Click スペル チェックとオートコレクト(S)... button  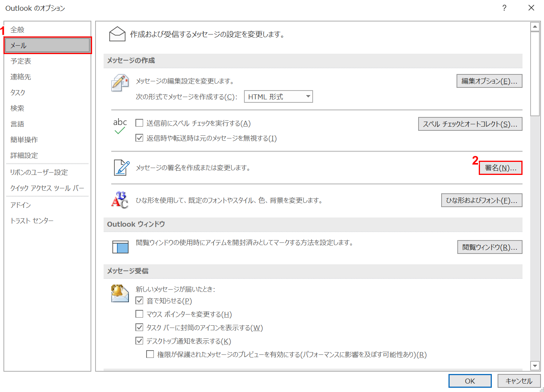(x=470, y=124)
